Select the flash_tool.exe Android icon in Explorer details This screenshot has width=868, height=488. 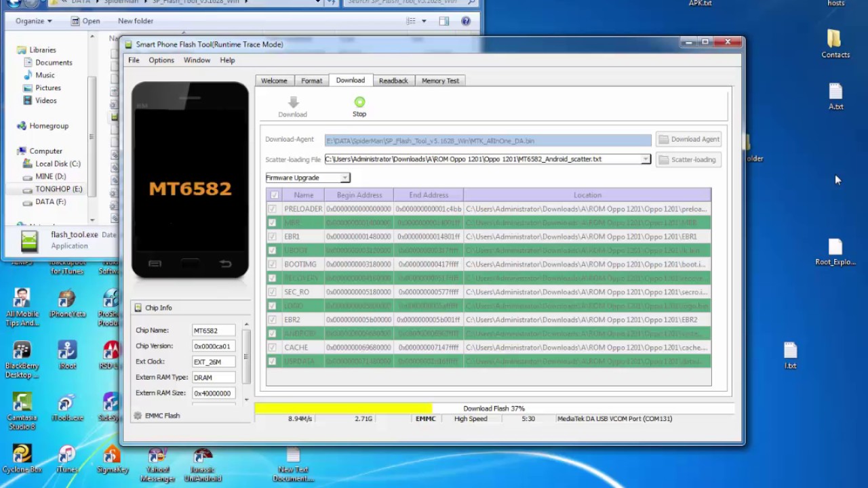tap(29, 240)
